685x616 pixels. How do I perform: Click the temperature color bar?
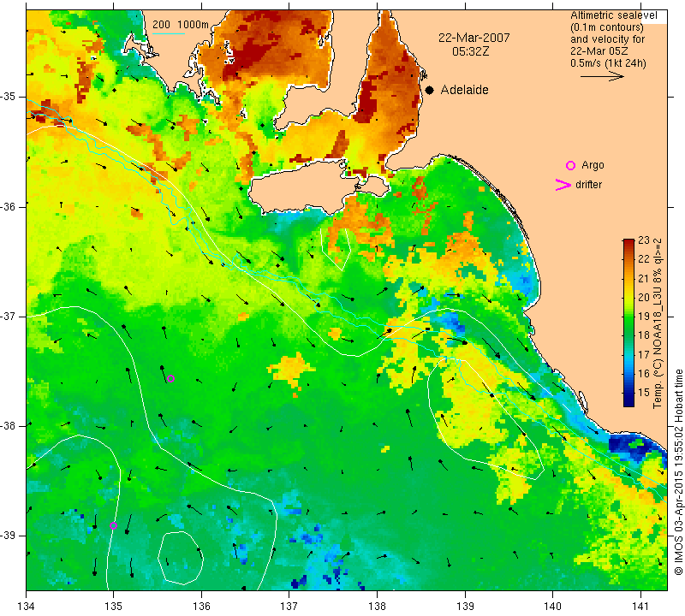[x=628, y=323]
